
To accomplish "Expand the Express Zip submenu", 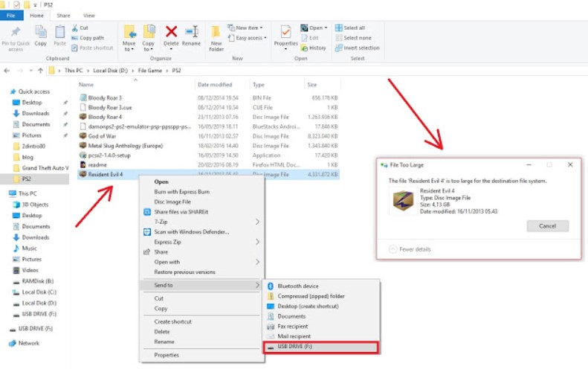I will [x=201, y=242].
